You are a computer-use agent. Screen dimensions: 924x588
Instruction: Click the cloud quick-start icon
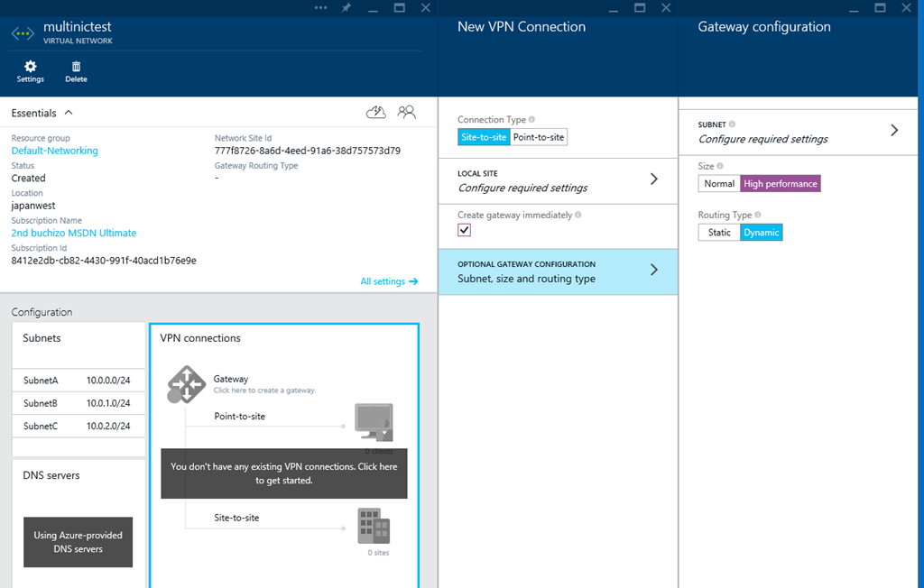click(x=376, y=112)
